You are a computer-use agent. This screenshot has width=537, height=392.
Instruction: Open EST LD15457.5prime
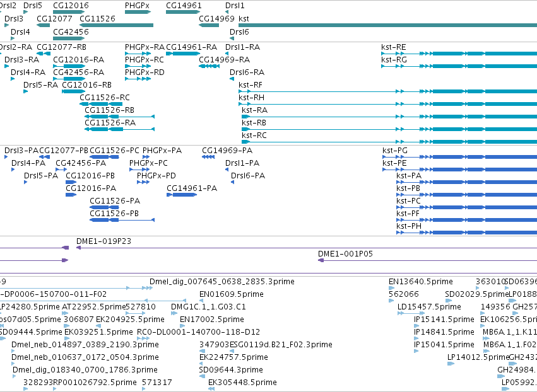point(430,307)
